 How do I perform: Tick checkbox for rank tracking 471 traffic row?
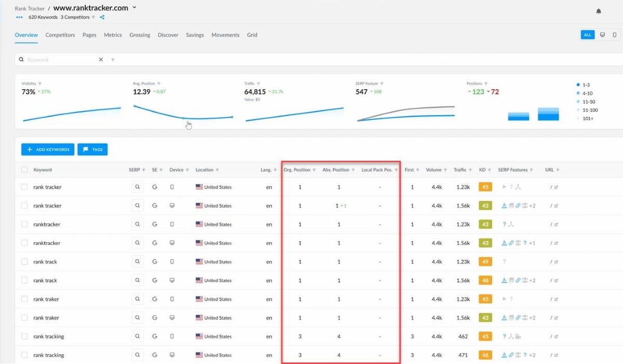tap(24, 355)
